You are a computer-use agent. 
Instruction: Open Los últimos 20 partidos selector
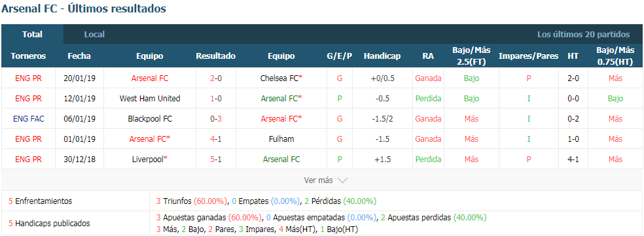[583, 35]
